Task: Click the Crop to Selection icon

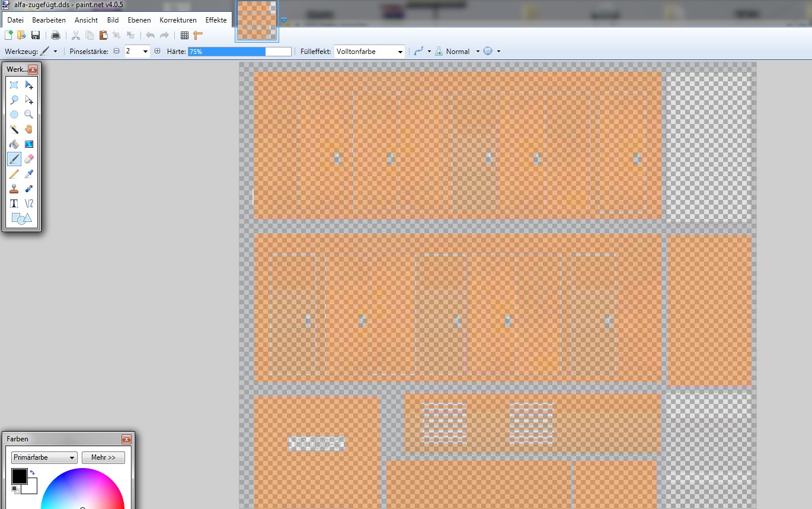Action: pos(117,35)
